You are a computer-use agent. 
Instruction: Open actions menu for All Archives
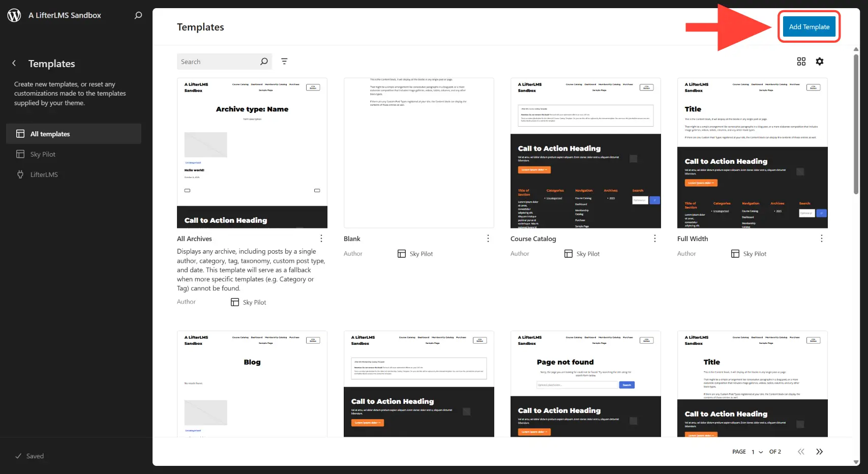coord(321,239)
